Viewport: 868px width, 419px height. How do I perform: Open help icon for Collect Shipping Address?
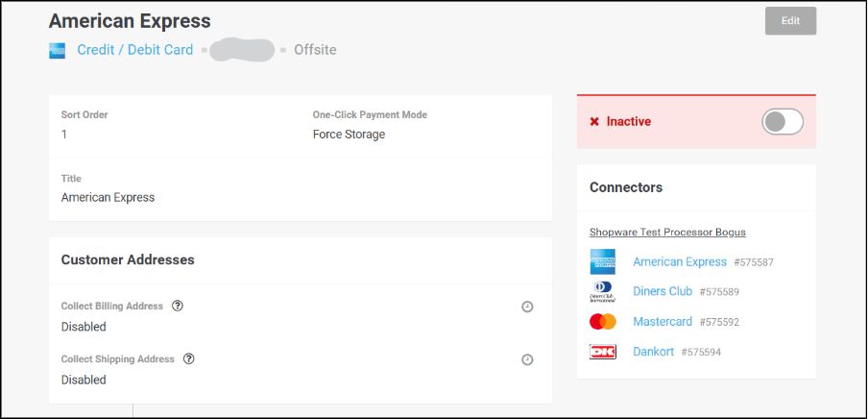pyautogui.click(x=189, y=359)
